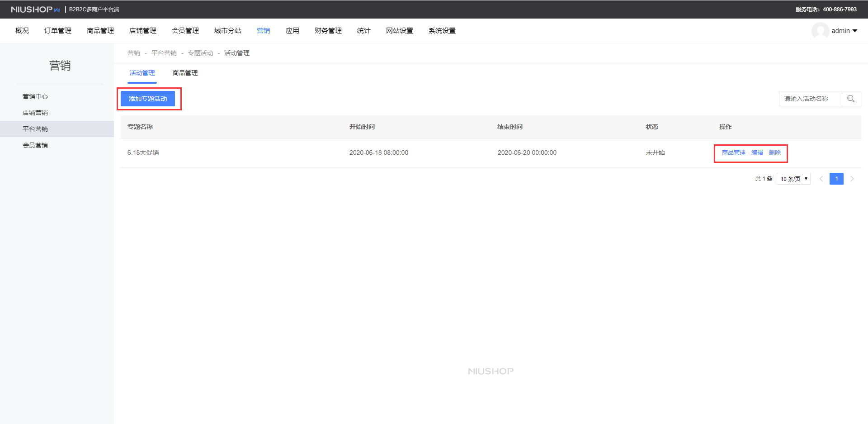
Task: Open 财务管理 in top navigation
Action: click(328, 31)
